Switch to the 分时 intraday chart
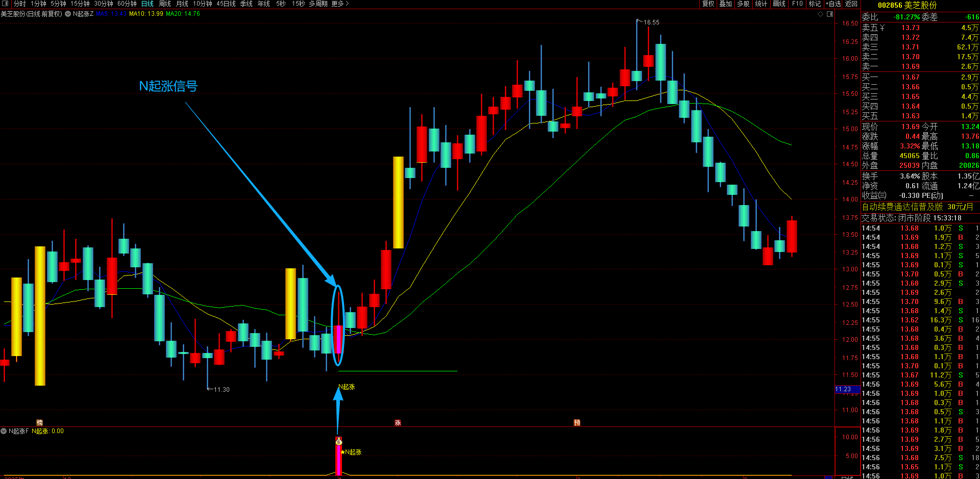980x479 pixels. pyautogui.click(x=20, y=4)
